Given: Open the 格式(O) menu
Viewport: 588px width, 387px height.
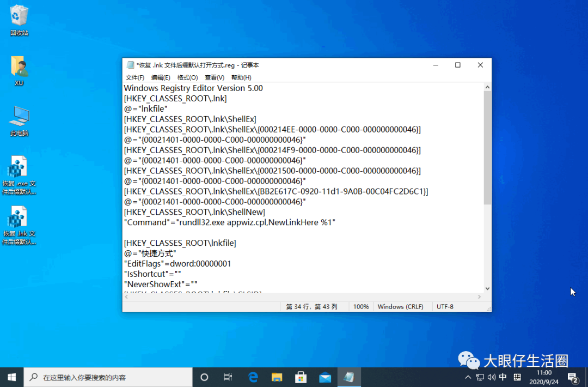Looking at the screenshot, I should 187,77.
